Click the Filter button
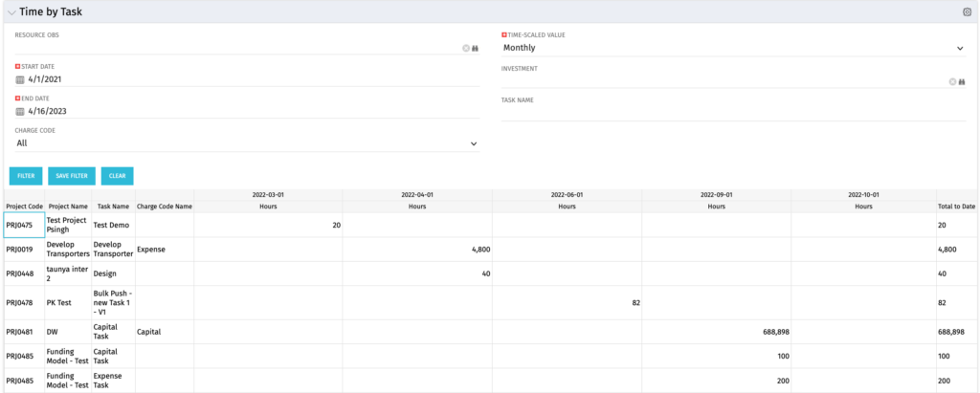 [x=26, y=176]
